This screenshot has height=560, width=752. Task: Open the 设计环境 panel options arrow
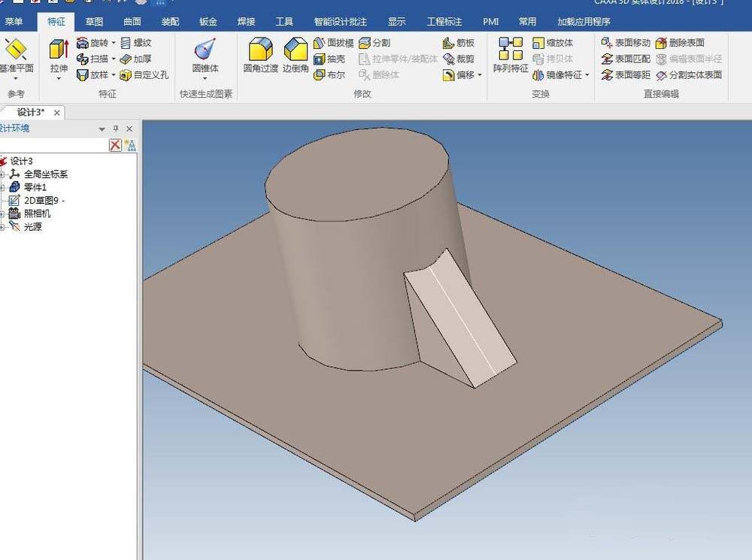point(102,129)
